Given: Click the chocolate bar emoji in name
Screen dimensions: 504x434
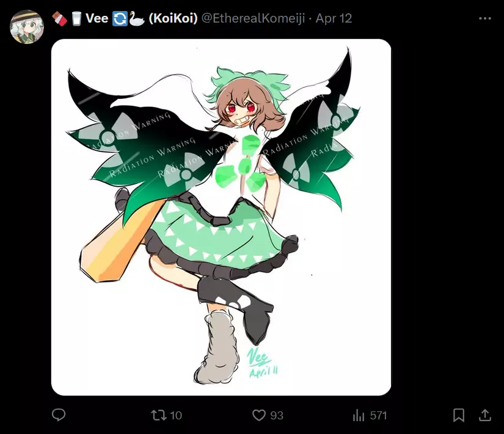Looking at the screenshot, I should pyautogui.click(x=60, y=18).
